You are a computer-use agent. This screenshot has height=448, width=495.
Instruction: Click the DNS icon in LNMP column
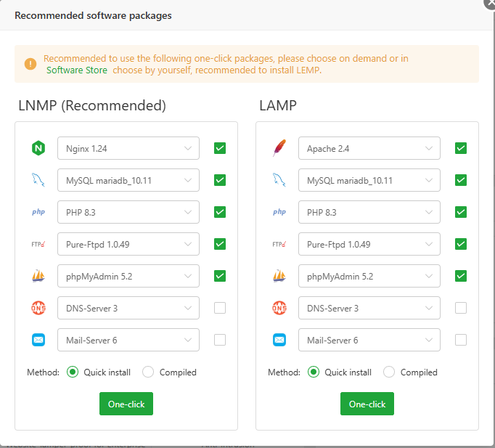click(x=38, y=308)
